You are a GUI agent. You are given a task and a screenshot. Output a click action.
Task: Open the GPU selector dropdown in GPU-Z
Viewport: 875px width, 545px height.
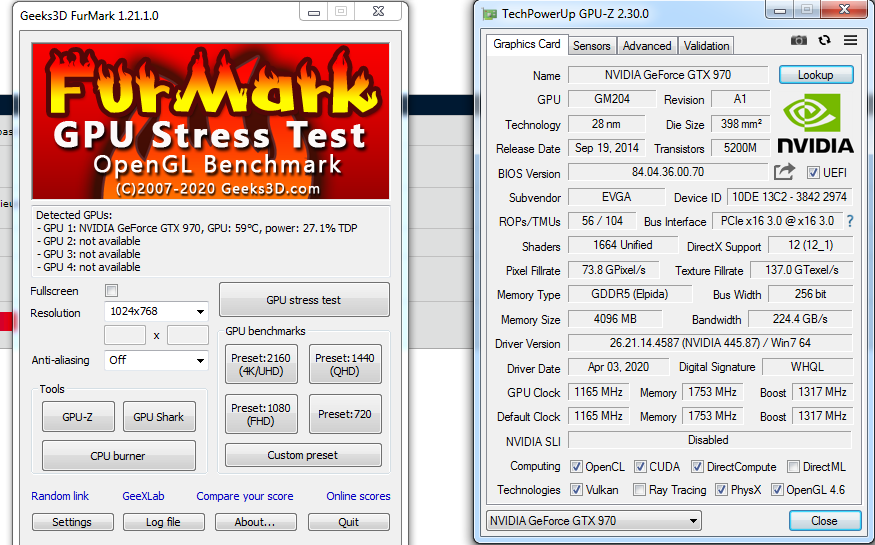coord(594,520)
